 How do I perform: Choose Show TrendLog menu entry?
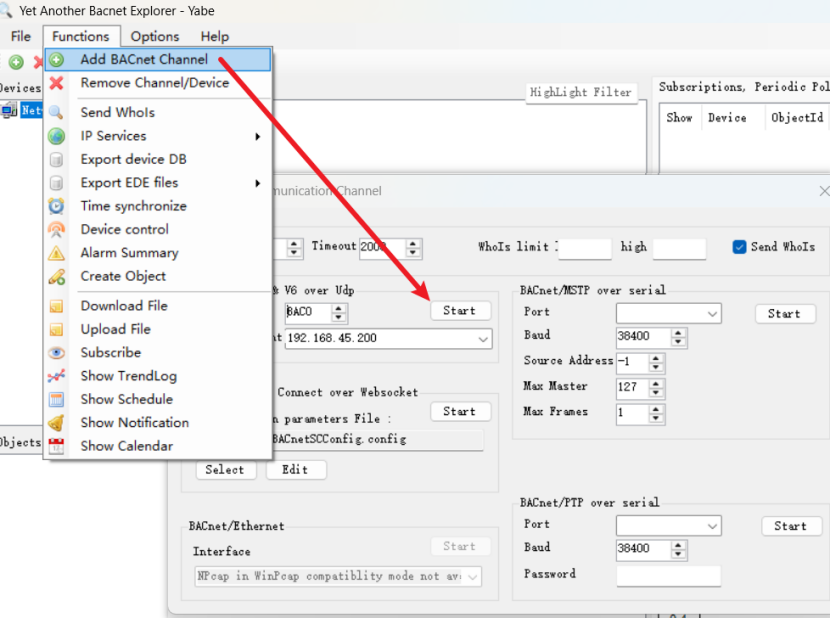[x=158, y=376]
